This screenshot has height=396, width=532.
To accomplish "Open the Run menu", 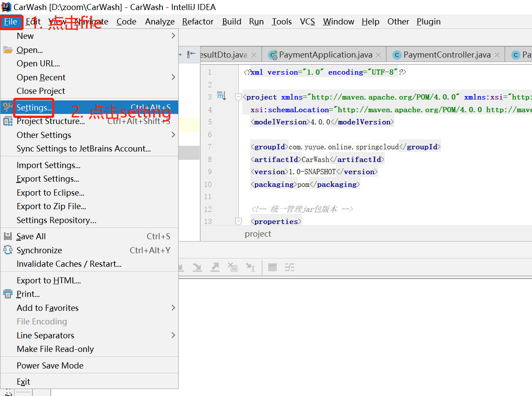I will pos(256,21).
